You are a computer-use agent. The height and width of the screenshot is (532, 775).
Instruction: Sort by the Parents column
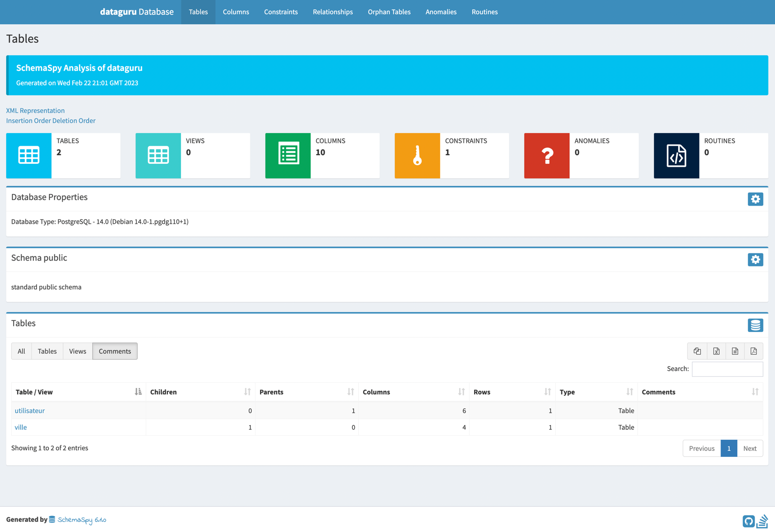coord(307,392)
